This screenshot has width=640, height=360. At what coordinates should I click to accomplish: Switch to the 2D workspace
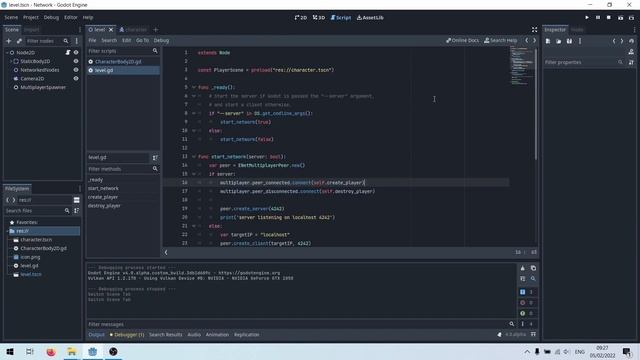pyautogui.click(x=301, y=18)
